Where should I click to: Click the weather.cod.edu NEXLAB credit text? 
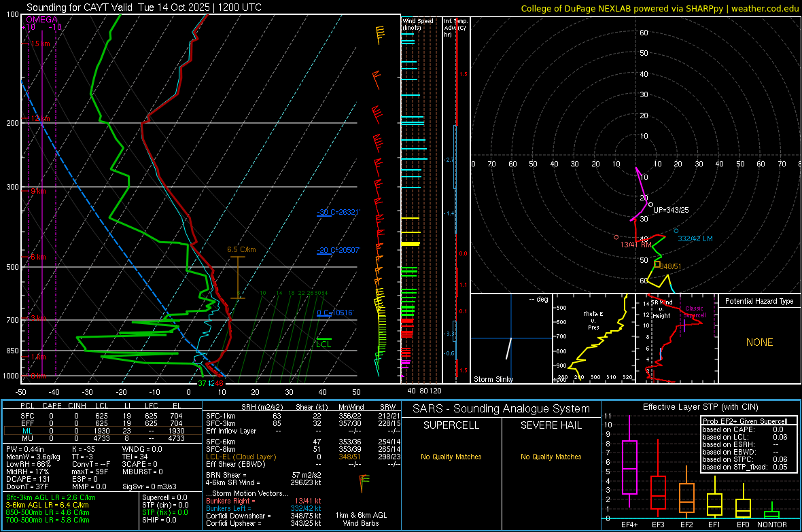[659, 8]
